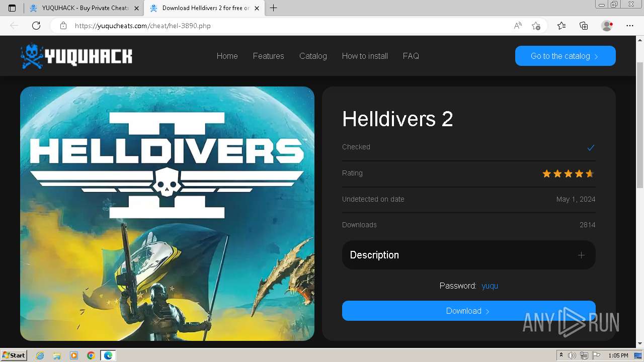Open How to install navigation link

pyautogui.click(x=365, y=56)
